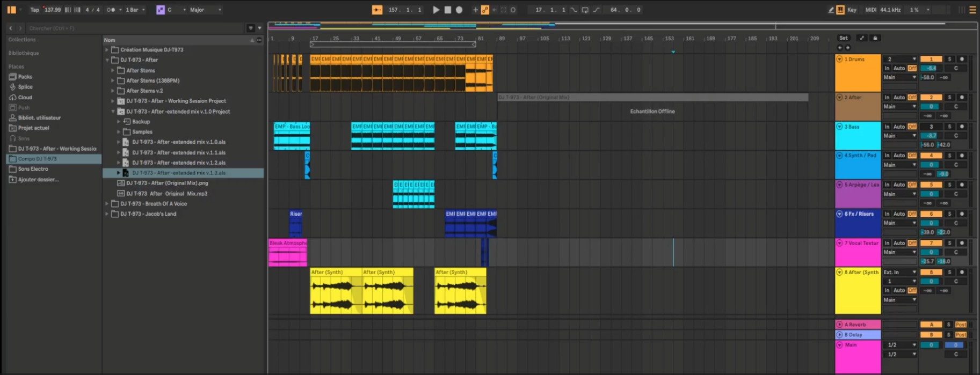The width and height of the screenshot is (980, 375).
Task: Toggle the optimize arrangement height icon
Action: pos(861,38)
